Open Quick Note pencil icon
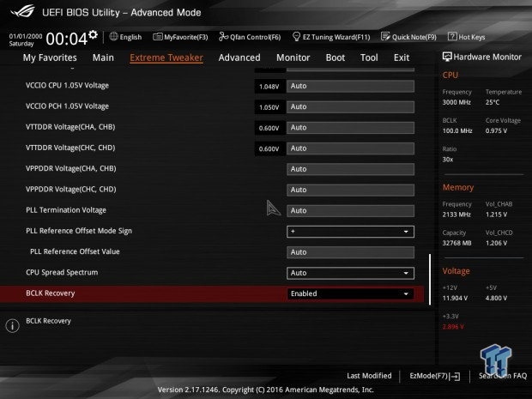 (x=385, y=36)
